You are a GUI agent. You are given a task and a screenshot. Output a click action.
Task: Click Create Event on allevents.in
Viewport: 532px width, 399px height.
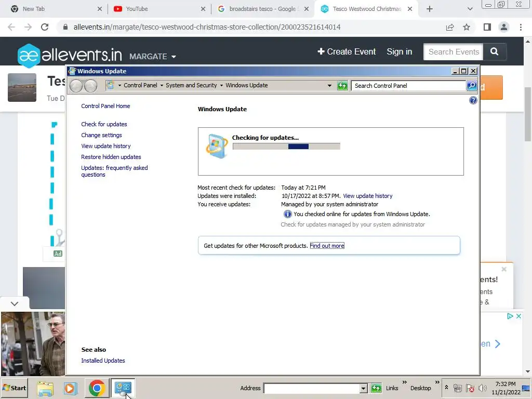(347, 51)
